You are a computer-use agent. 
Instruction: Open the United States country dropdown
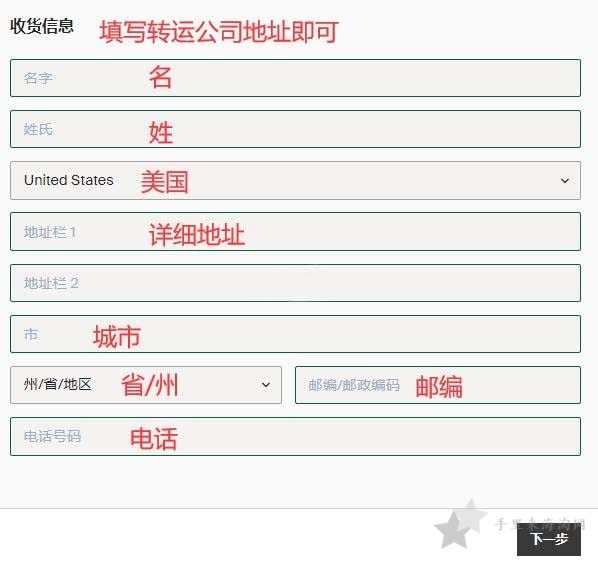(296, 180)
